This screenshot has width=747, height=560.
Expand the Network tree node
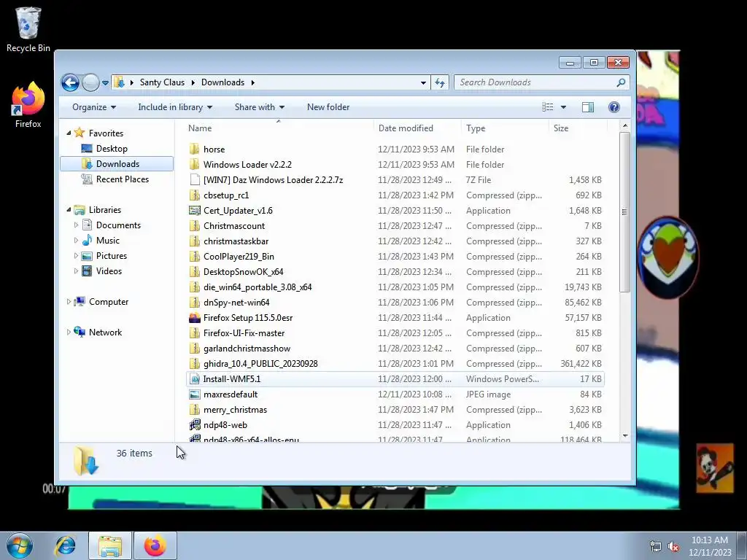pyautogui.click(x=69, y=332)
